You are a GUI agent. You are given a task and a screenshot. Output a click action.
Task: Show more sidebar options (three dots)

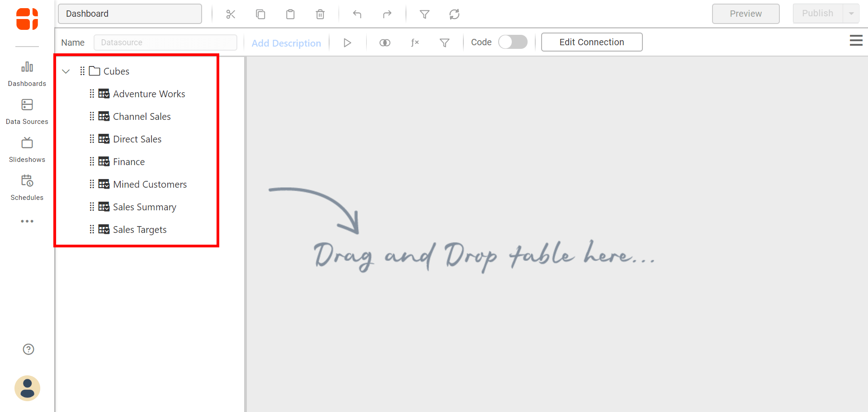point(27,221)
